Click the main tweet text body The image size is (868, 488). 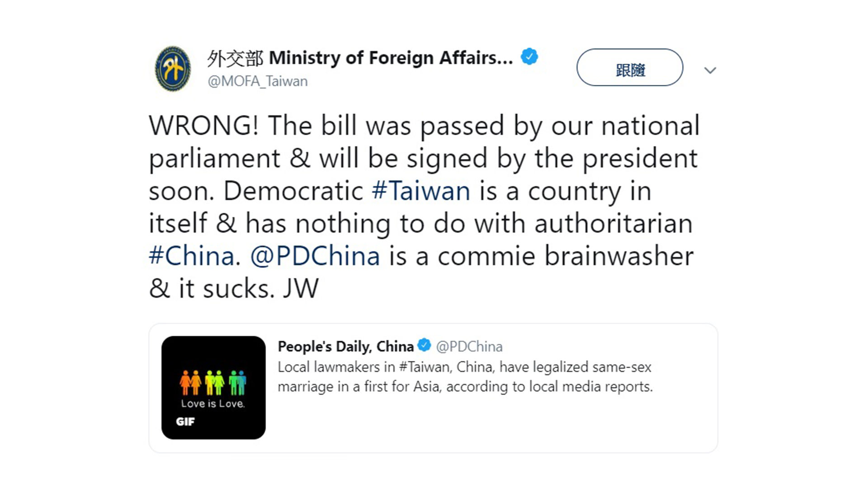[x=425, y=206]
